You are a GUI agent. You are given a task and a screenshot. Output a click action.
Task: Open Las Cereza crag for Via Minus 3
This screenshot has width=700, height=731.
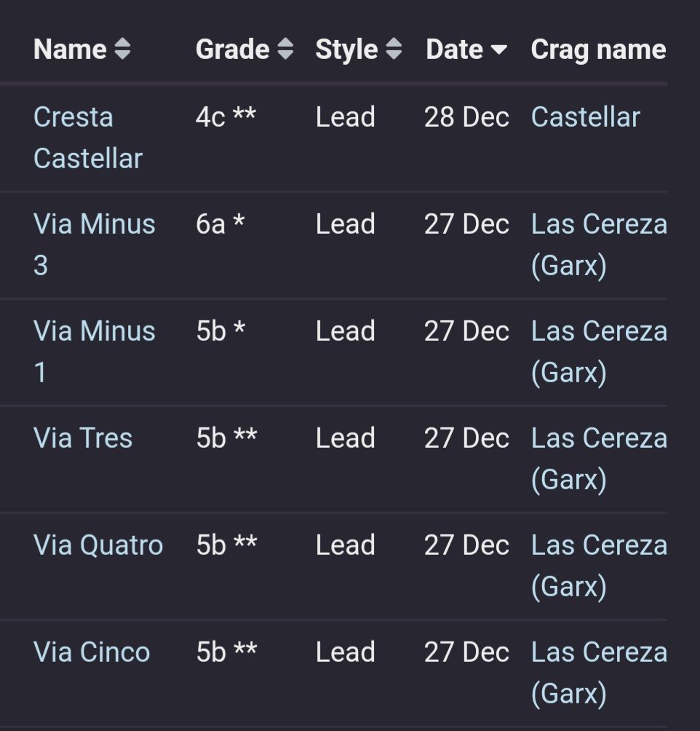(x=598, y=245)
